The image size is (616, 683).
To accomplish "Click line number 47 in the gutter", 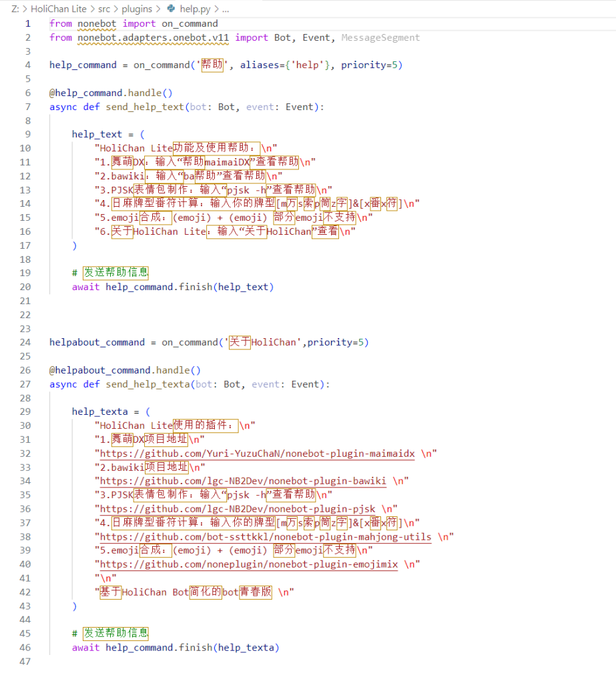I will coord(25,662).
